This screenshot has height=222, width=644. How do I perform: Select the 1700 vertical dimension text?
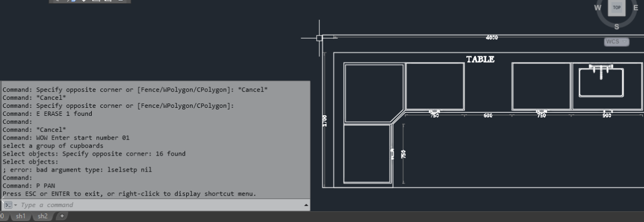point(325,121)
